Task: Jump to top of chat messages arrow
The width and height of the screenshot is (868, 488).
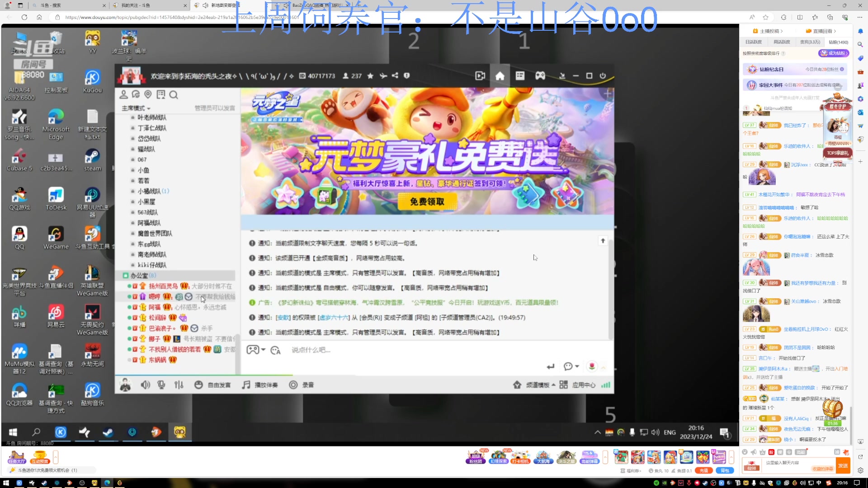Action: pos(603,241)
